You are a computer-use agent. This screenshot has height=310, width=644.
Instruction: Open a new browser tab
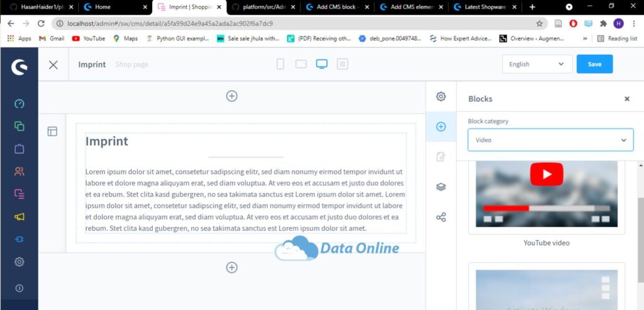532,7
